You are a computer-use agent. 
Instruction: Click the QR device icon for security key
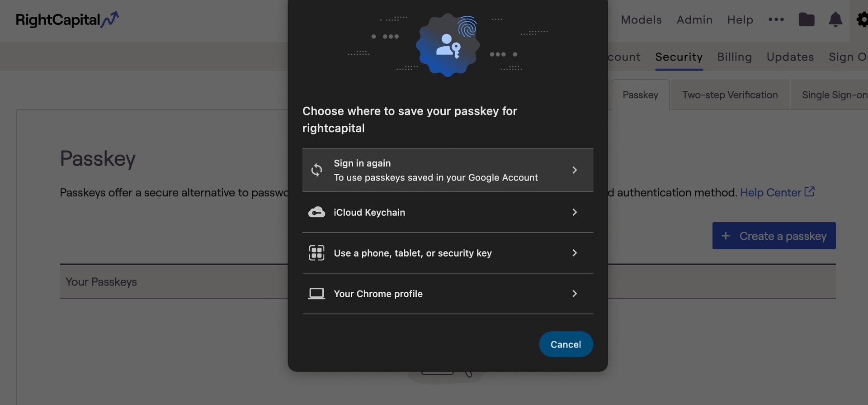click(316, 253)
